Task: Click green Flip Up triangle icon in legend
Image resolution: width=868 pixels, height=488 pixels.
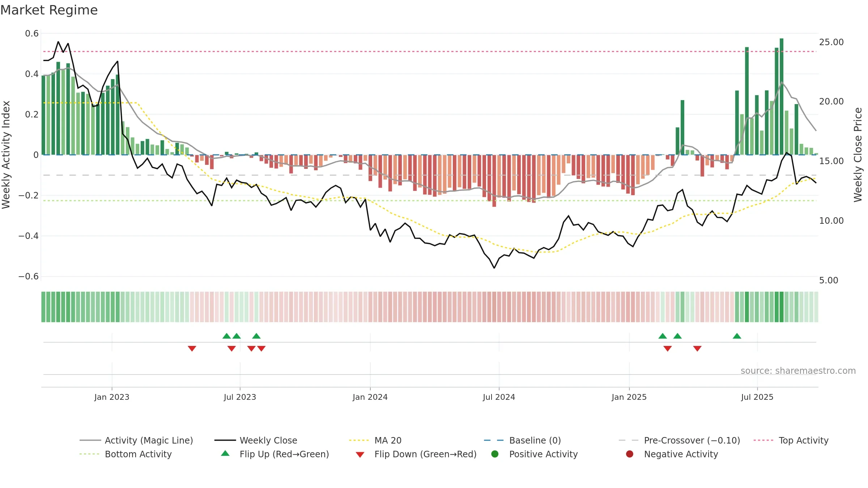Action: [x=225, y=453]
